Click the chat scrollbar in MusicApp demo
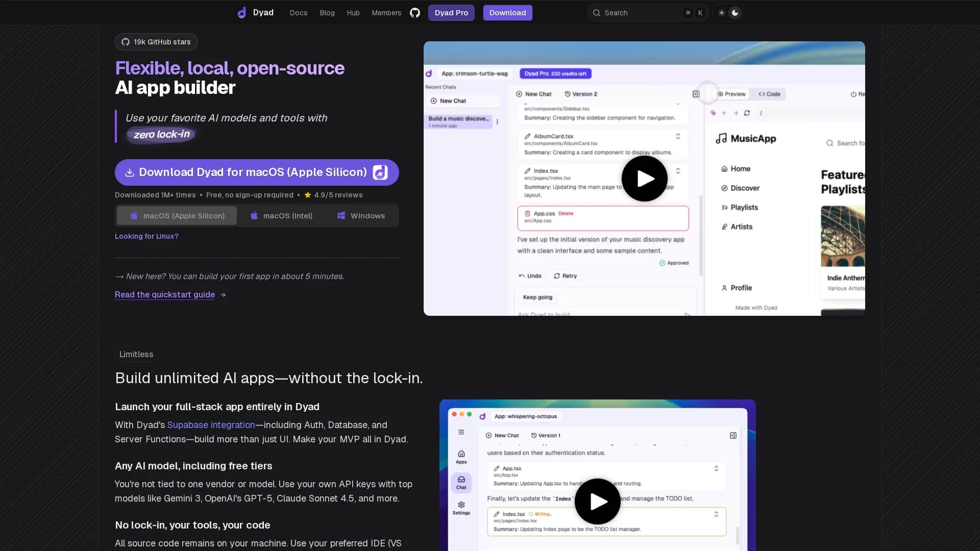980x551 pixels. tap(701, 235)
